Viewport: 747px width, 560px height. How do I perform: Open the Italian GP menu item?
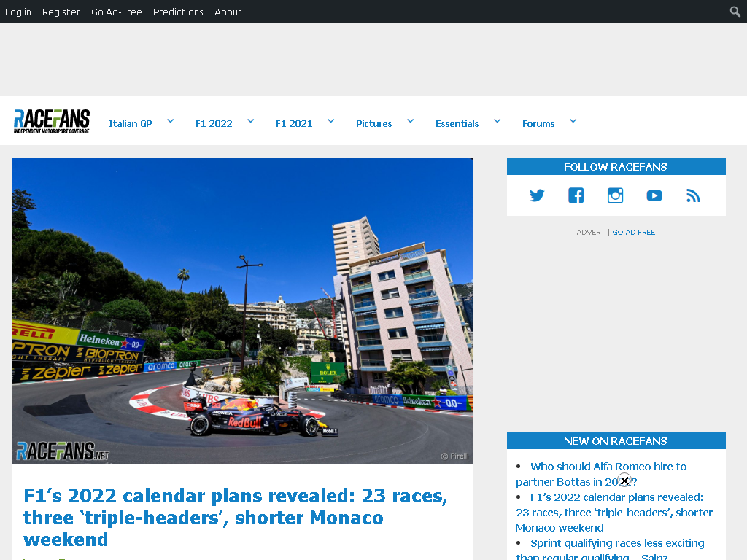click(130, 123)
